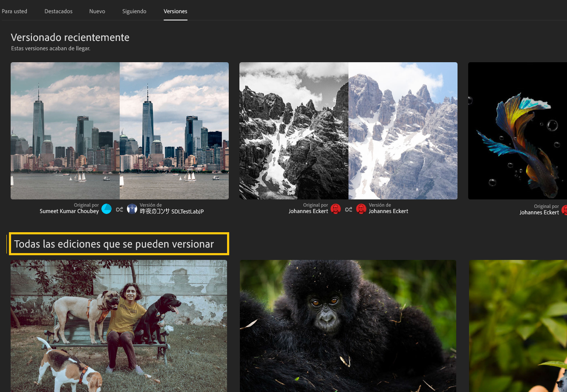Click 'Estas versiones acaban de llegar.' subtitle

[x=51, y=49]
